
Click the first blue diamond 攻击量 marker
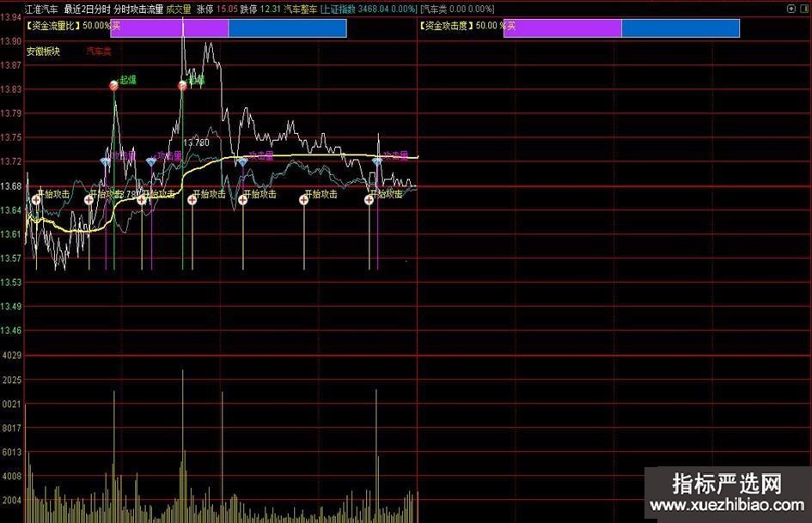106,161
